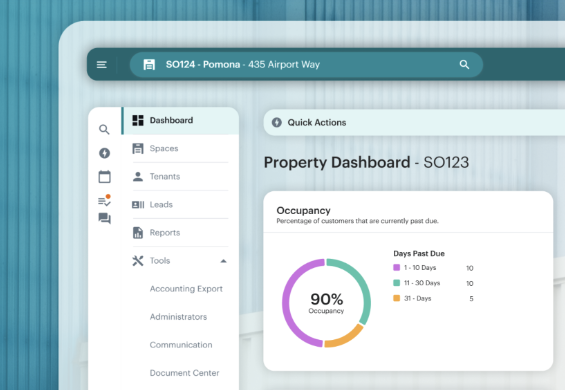The height and width of the screenshot is (390, 565).
Task: Click the purple 1 - 10 Days swatch
Action: (397, 267)
